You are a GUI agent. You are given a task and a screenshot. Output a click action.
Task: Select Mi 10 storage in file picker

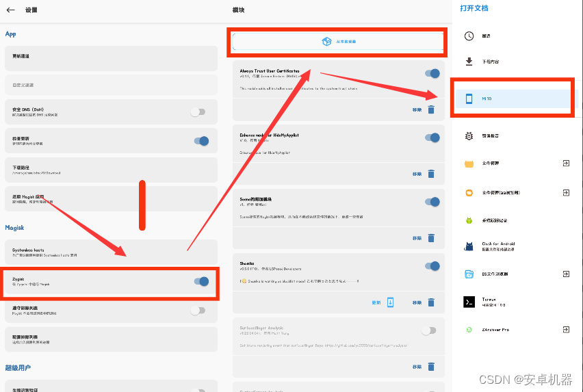click(x=513, y=99)
